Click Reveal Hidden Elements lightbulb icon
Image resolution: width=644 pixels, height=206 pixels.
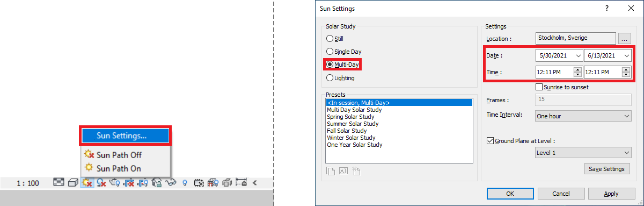click(185, 183)
